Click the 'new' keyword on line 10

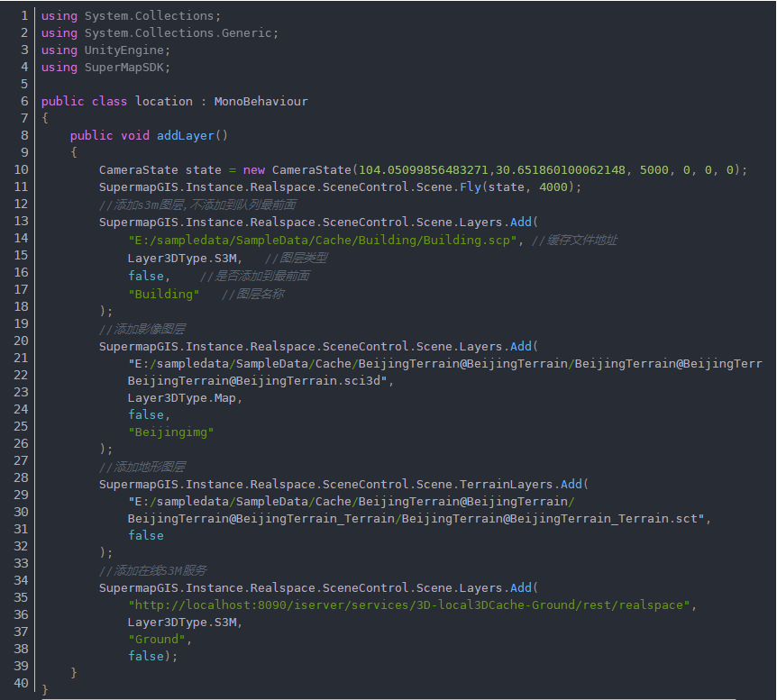tap(253, 170)
